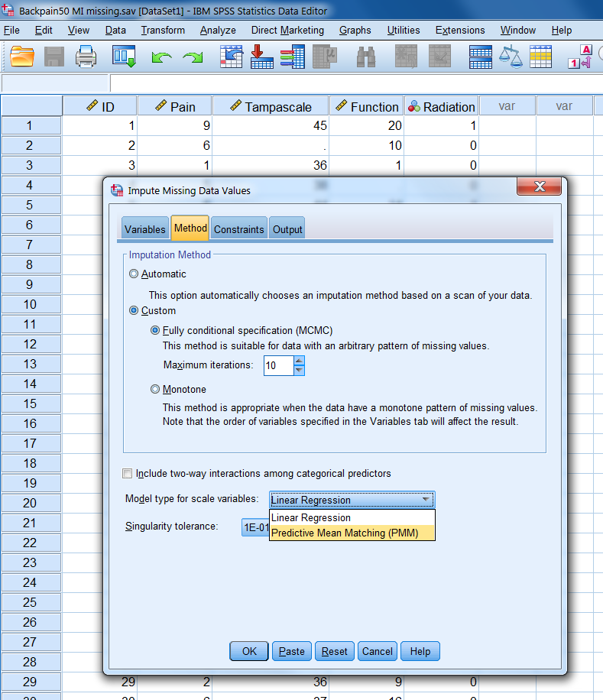Open Recall recently used dialogs icon
Screen dimensions: 603x700
123,57
